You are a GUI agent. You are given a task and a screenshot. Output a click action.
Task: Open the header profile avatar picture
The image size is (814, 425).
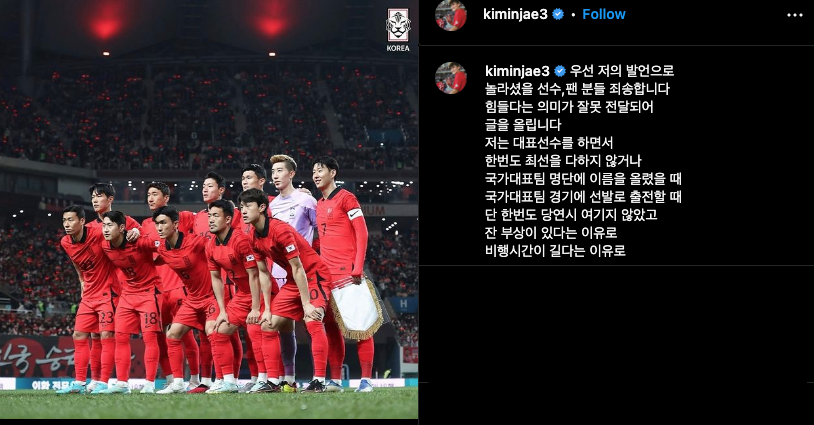pos(451,15)
